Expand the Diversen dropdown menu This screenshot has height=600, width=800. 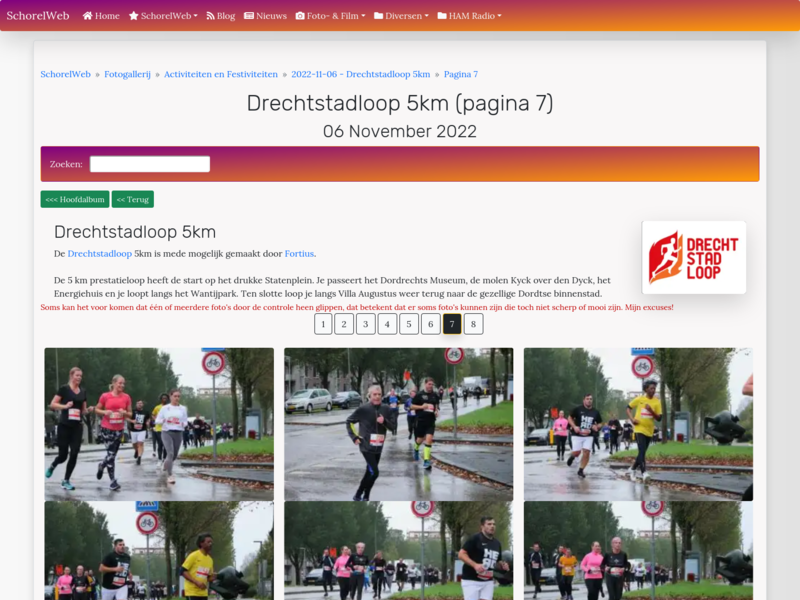(402, 16)
